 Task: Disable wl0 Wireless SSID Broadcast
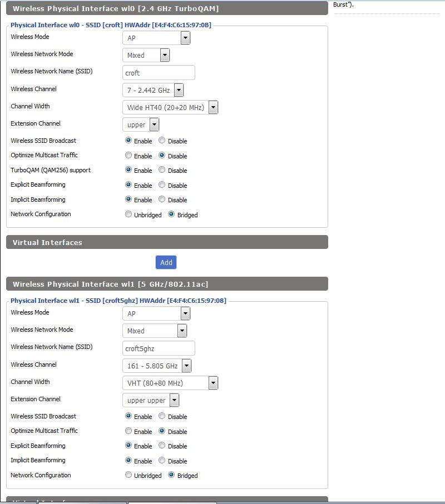[x=162, y=141]
